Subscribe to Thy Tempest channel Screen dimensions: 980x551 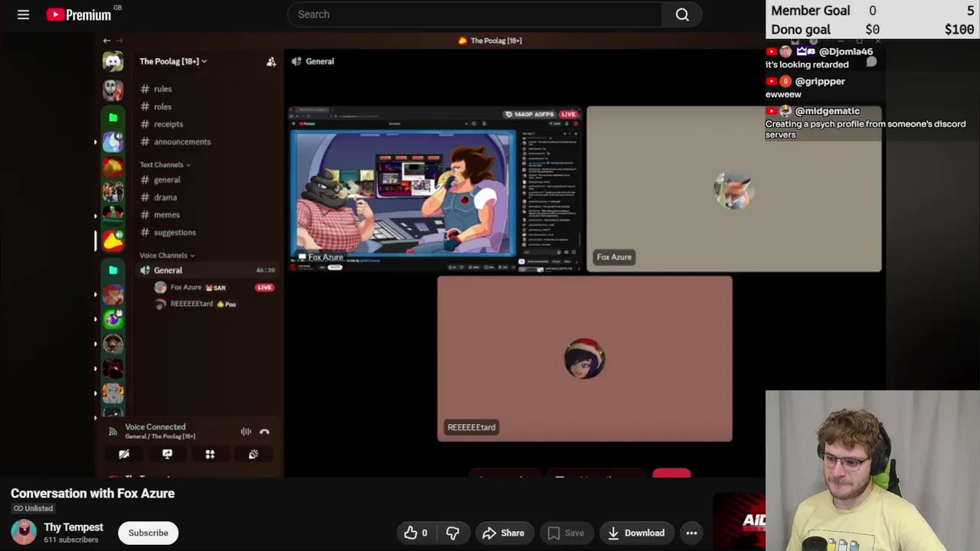pos(148,533)
